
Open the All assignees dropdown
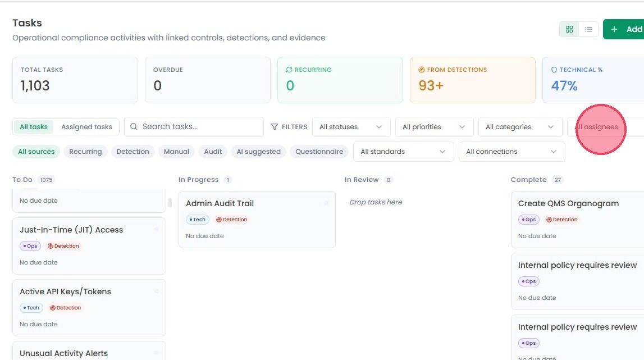(605, 127)
